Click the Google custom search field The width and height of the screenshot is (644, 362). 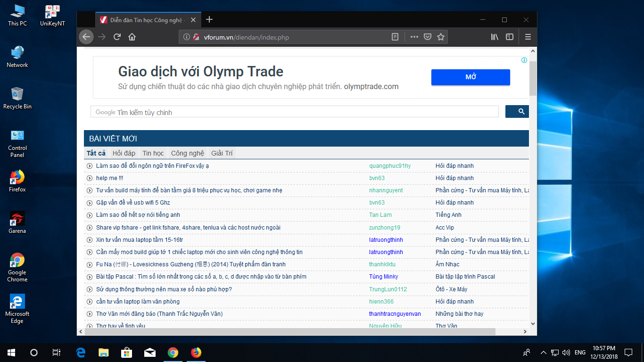[295, 112]
